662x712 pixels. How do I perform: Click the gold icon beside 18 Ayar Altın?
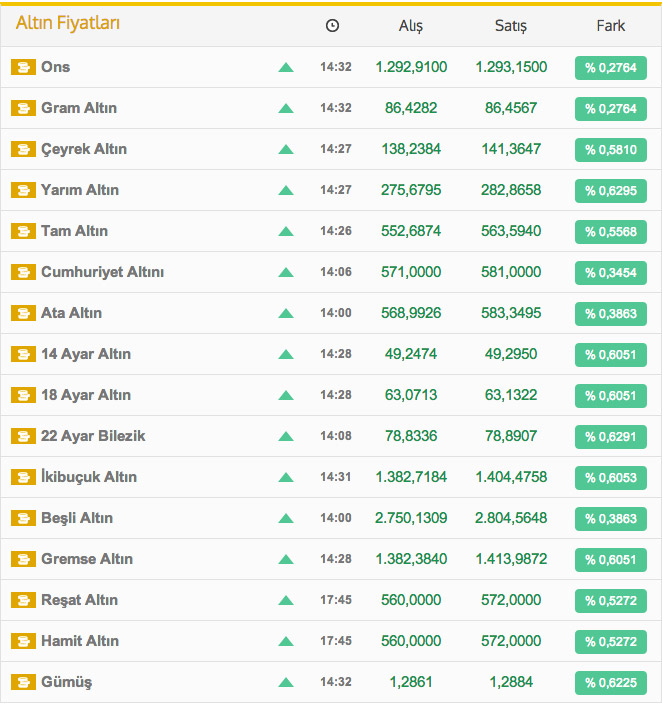(23, 395)
